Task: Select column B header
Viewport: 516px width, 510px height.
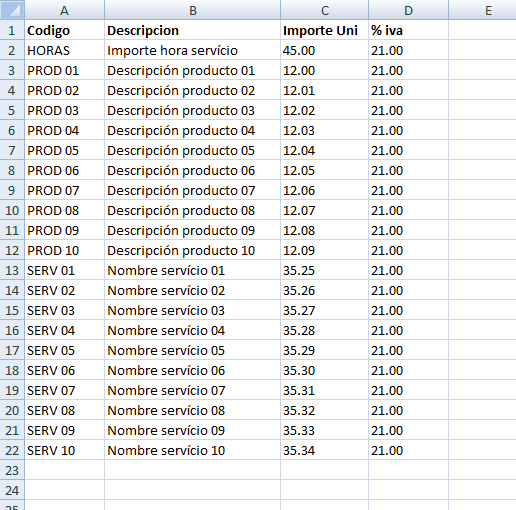Action: (x=192, y=10)
